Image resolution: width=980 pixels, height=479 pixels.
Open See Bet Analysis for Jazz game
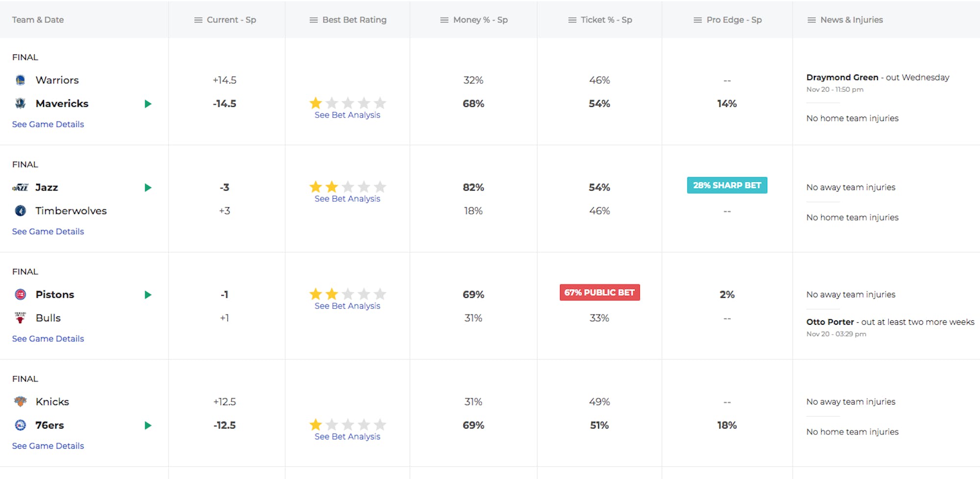(x=347, y=199)
